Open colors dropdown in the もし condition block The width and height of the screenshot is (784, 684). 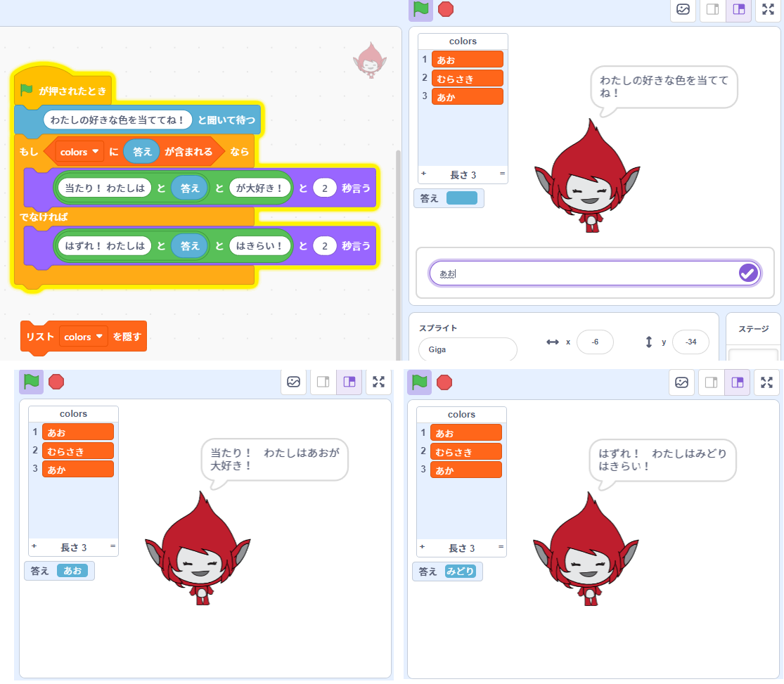coord(79,152)
